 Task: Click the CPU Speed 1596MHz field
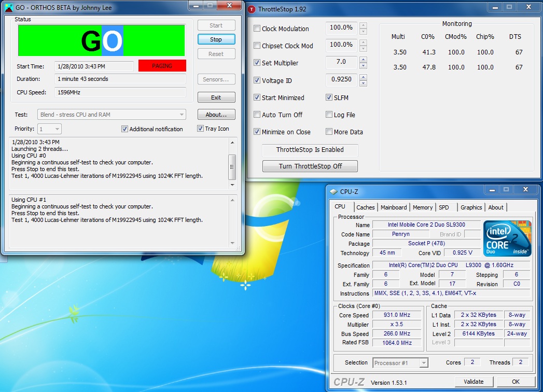coord(120,92)
